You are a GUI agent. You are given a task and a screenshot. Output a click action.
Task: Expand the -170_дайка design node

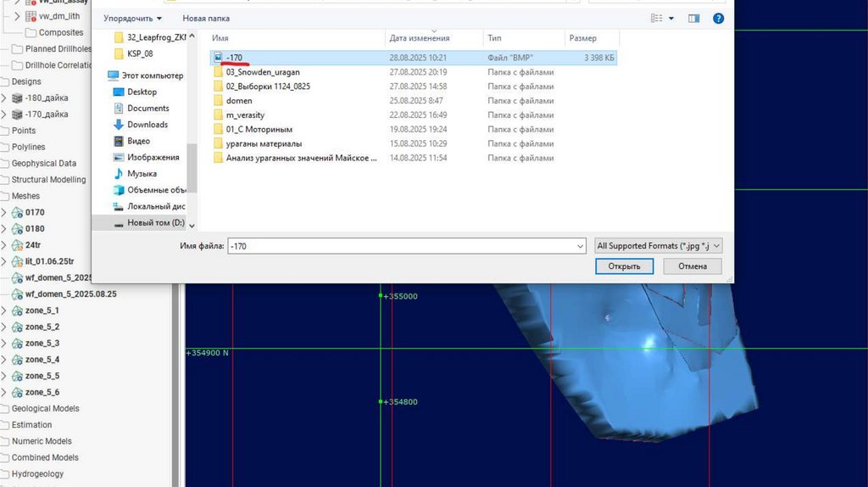[4, 115]
